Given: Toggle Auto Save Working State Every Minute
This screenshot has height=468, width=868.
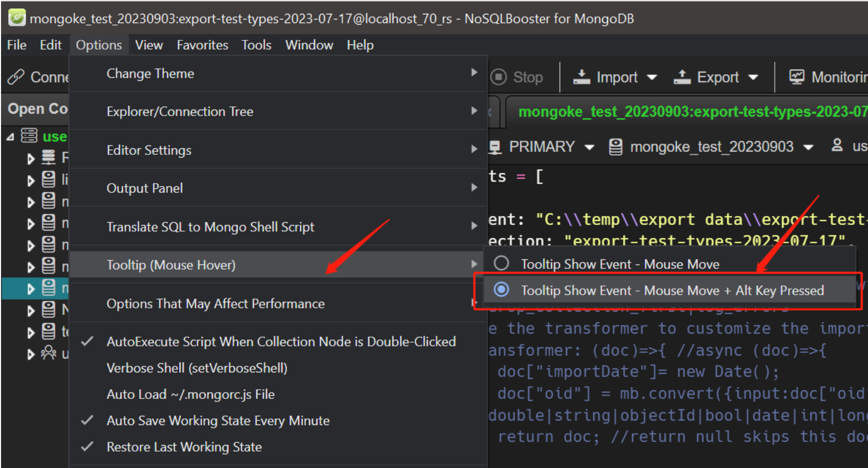Looking at the screenshot, I should [278, 420].
